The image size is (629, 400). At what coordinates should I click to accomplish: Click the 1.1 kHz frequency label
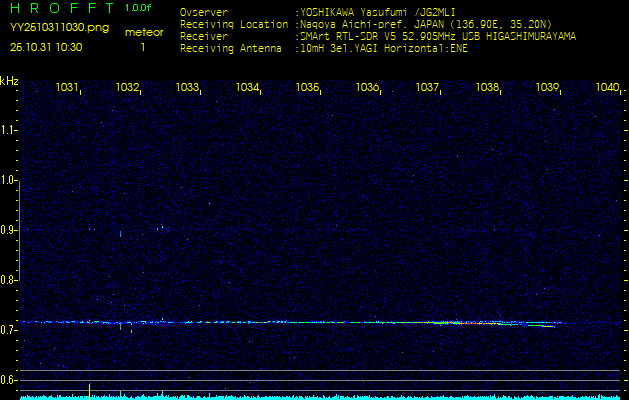9,130
